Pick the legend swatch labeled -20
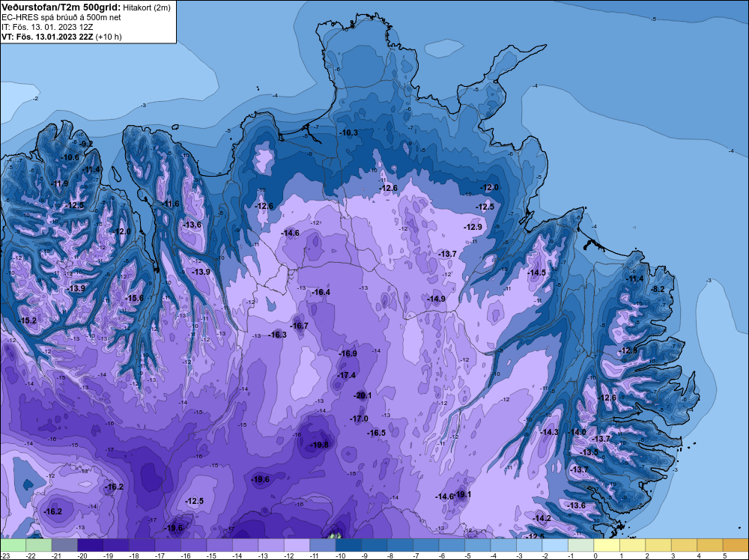This screenshot has height=560, width=749. [91, 545]
